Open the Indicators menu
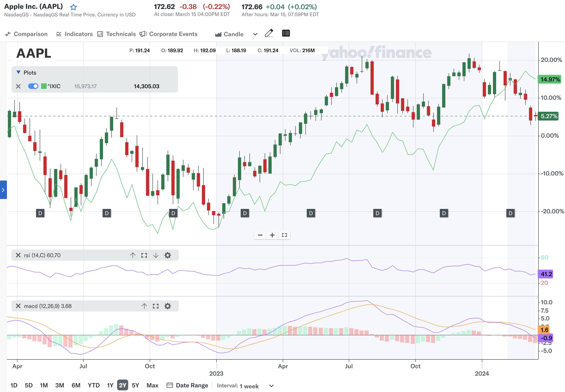 74,34
